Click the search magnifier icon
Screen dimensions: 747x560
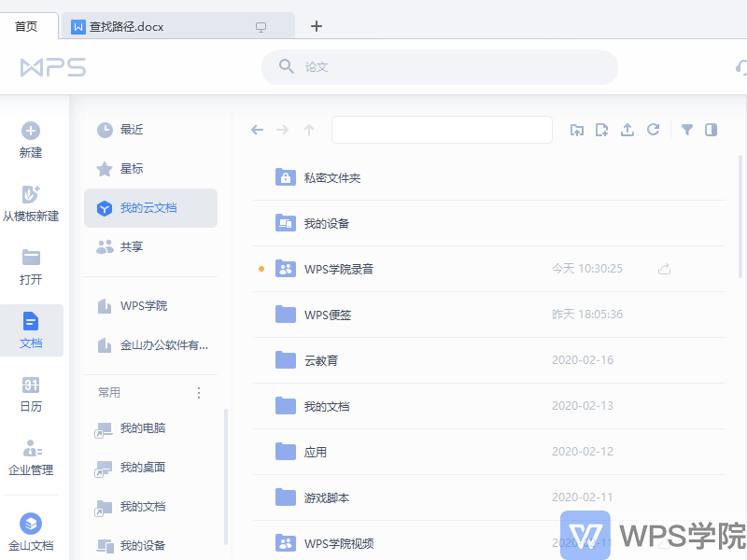click(286, 66)
